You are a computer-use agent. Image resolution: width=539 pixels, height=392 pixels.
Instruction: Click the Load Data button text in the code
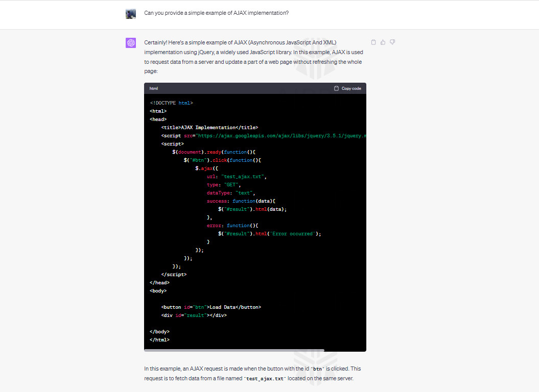(x=223, y=307)
